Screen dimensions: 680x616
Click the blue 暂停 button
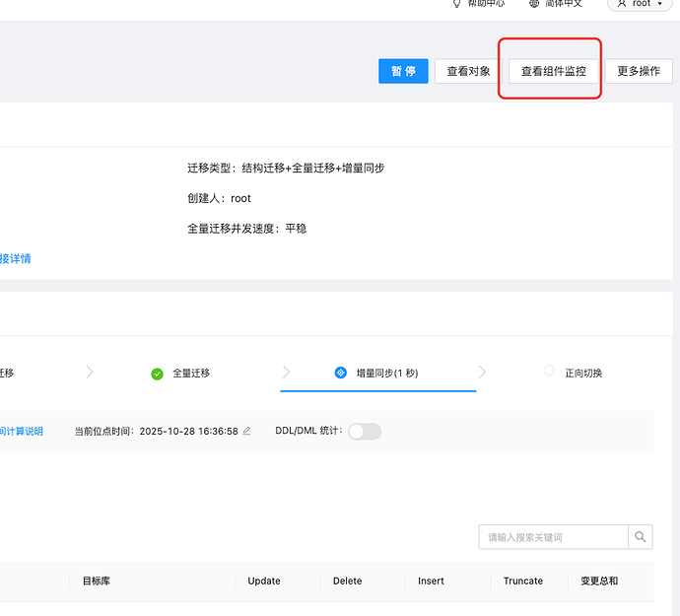(x=403, y=71)
